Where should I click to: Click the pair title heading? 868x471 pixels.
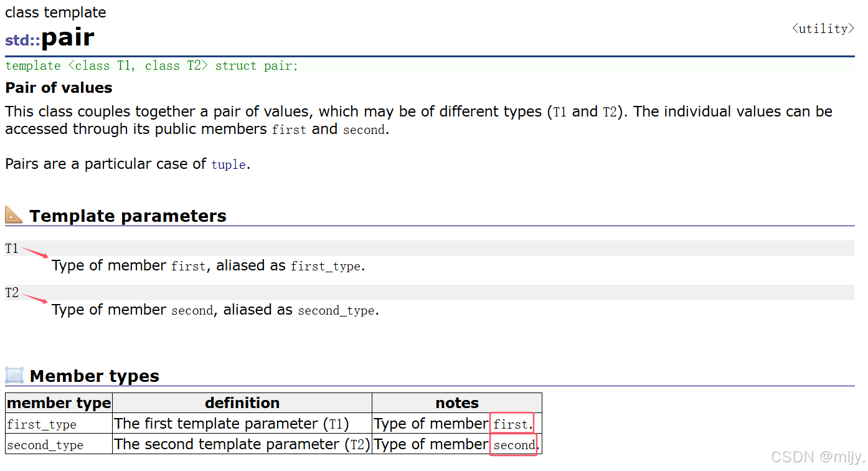67,37
